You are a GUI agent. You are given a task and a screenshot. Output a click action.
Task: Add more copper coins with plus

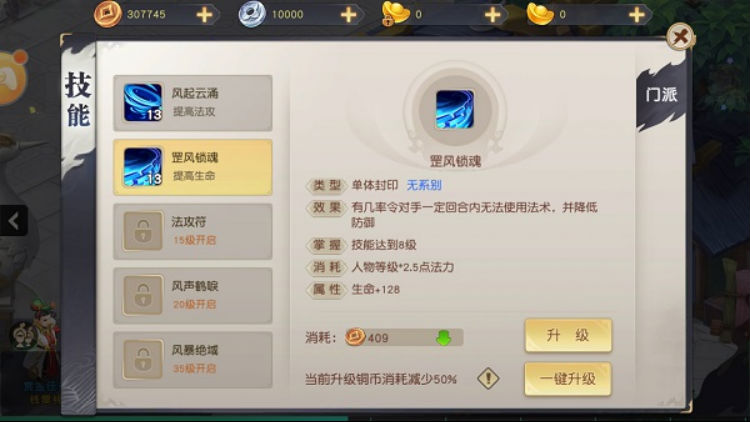pyautogui.click(x=204, y=15)
